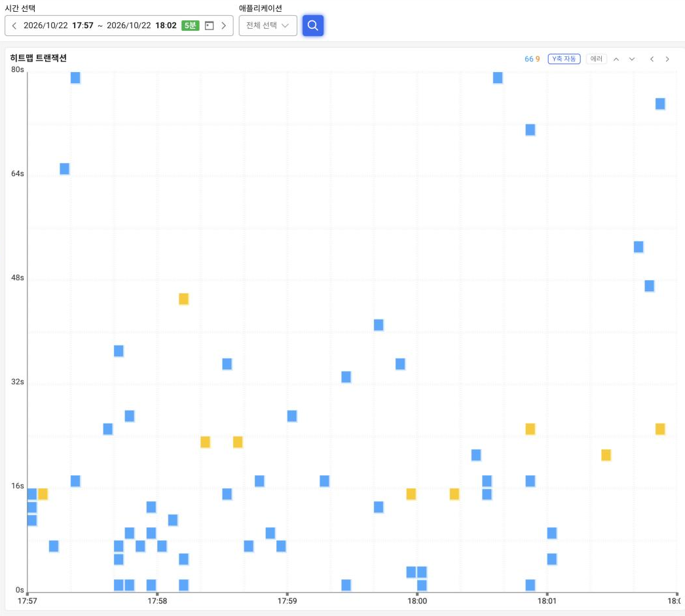The width and height of the screenshot is (685, 616).
Task: Click the 16s y-axis label
Action: [18, 486]
